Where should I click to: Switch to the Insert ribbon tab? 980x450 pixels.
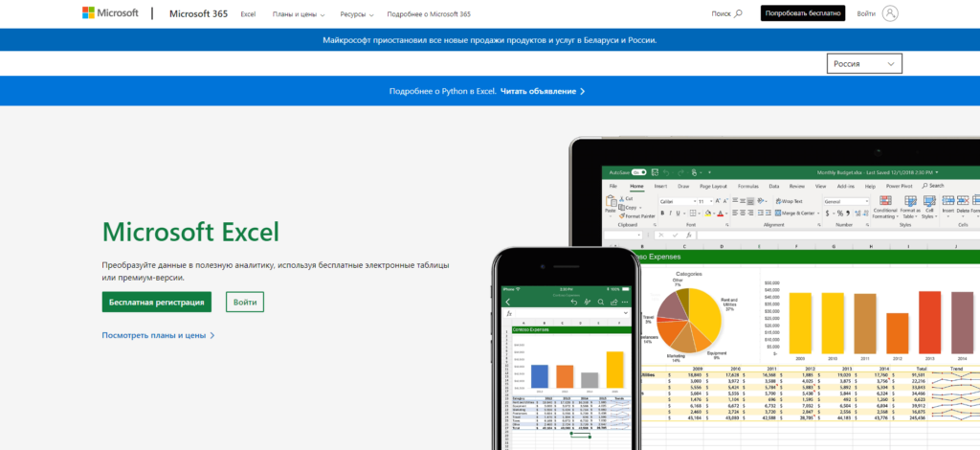point(660,187)
